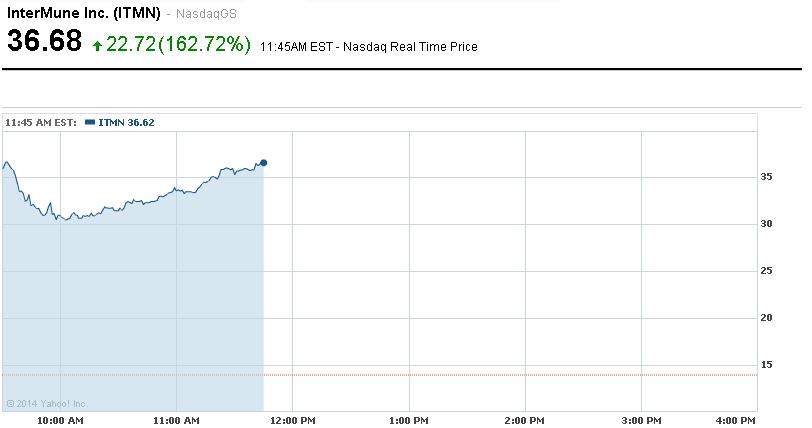The height and width of the screenshot is (428, 812).
Task: Click the 10:00 AM time axis label
Action: pos(60,419)
